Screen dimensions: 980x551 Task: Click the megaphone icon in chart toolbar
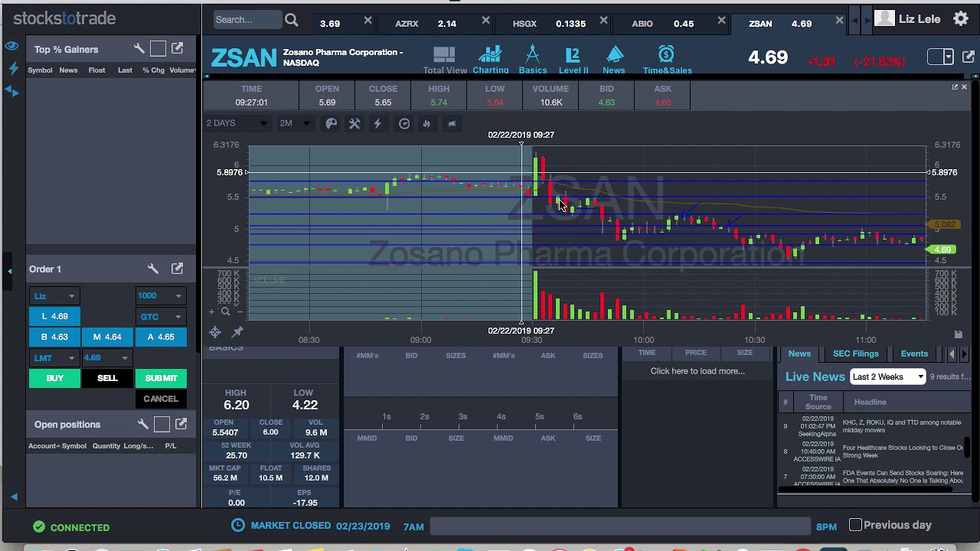coord(452,123)
